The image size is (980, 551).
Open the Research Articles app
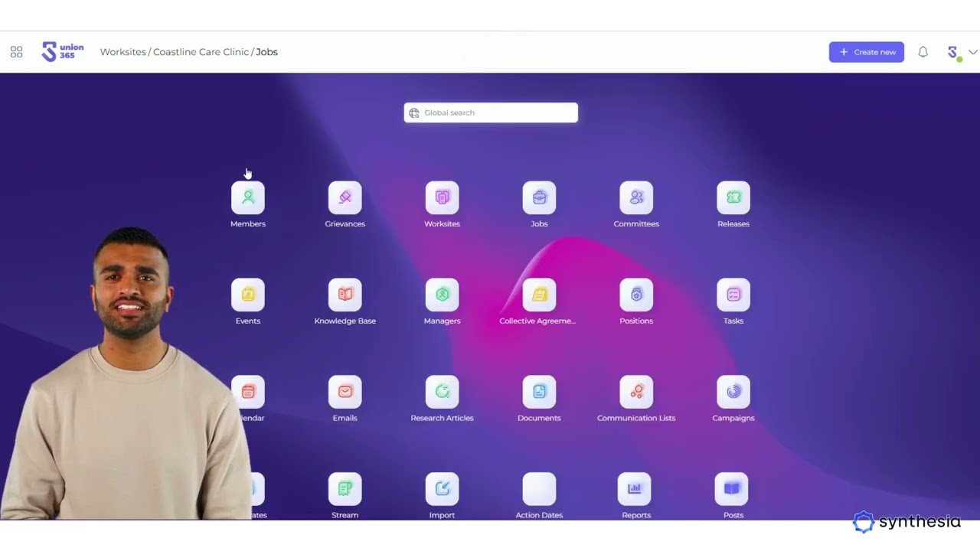coord(443,393)
